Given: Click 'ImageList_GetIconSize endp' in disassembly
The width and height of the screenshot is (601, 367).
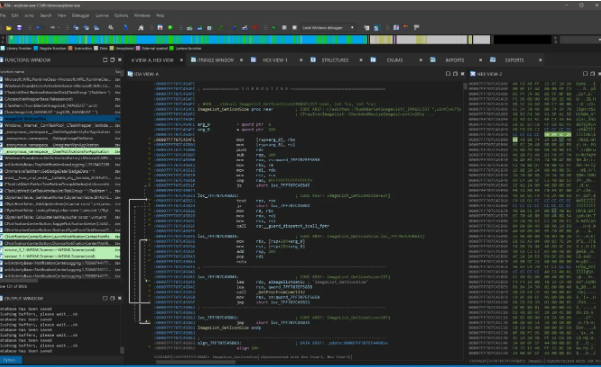Looking at the screenshot, I should tap(229, 328).
